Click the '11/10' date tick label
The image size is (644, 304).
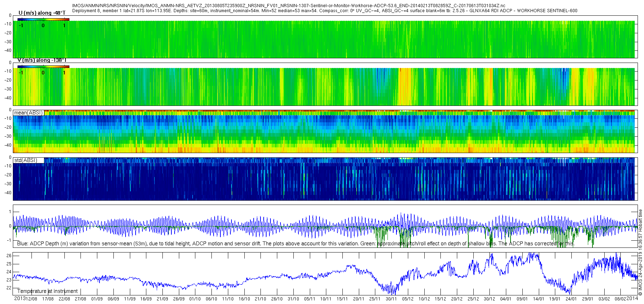point(228,299)
